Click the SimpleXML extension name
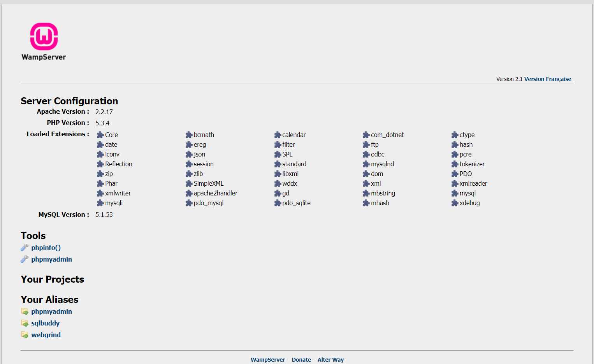This screenshot has width=594, height=364. coord(209,183)
